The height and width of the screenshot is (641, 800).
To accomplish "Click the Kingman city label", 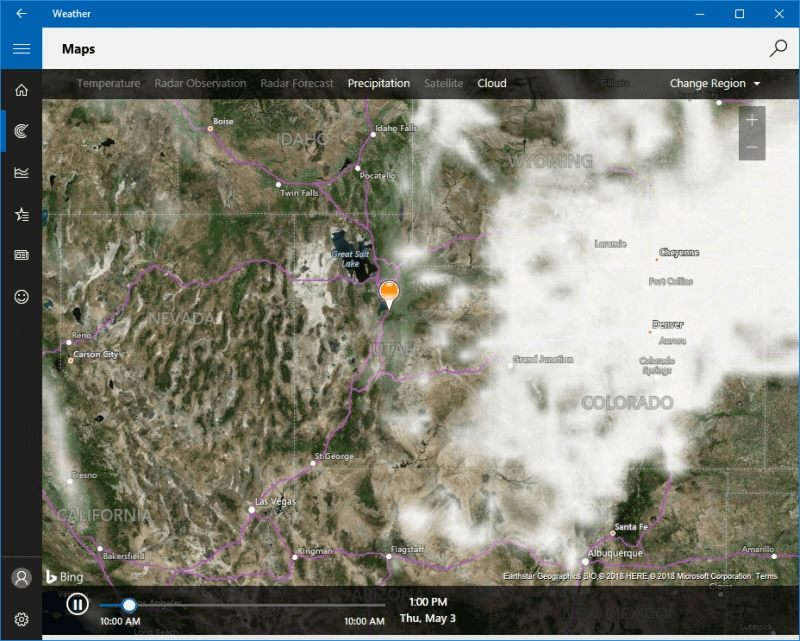I will [315, 551].
